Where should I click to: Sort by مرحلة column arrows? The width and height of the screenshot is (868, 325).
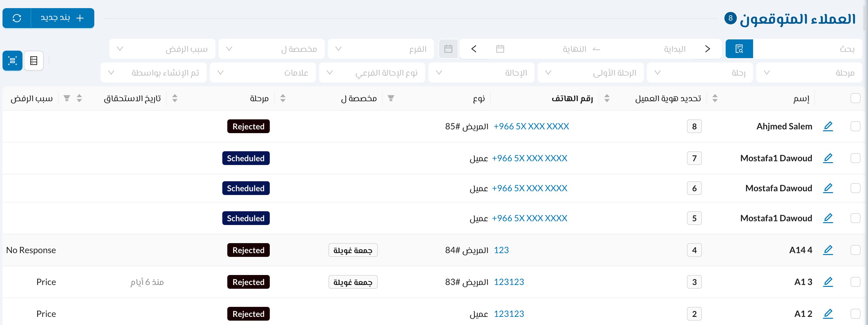point(283,98)
